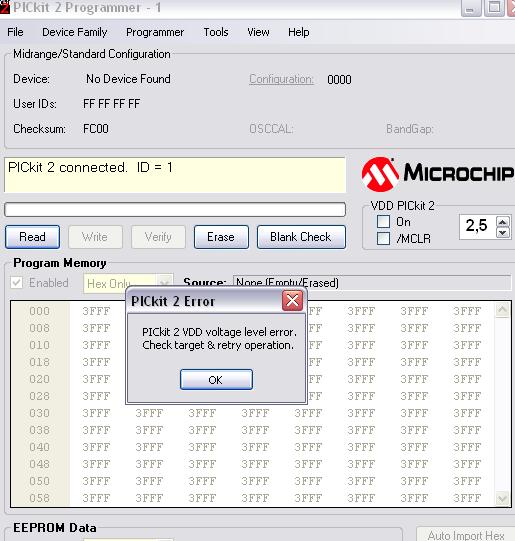Open the Help menu
This screenshot has height=541, width=515.
pyautogui.click(x=299, y=32)
